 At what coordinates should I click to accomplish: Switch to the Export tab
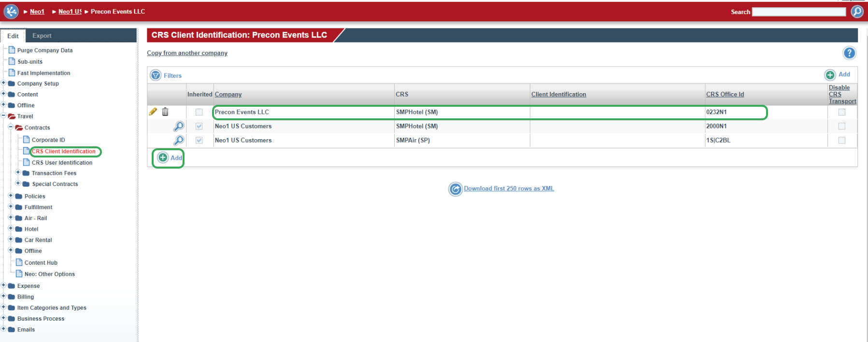[x=42, y=36]
